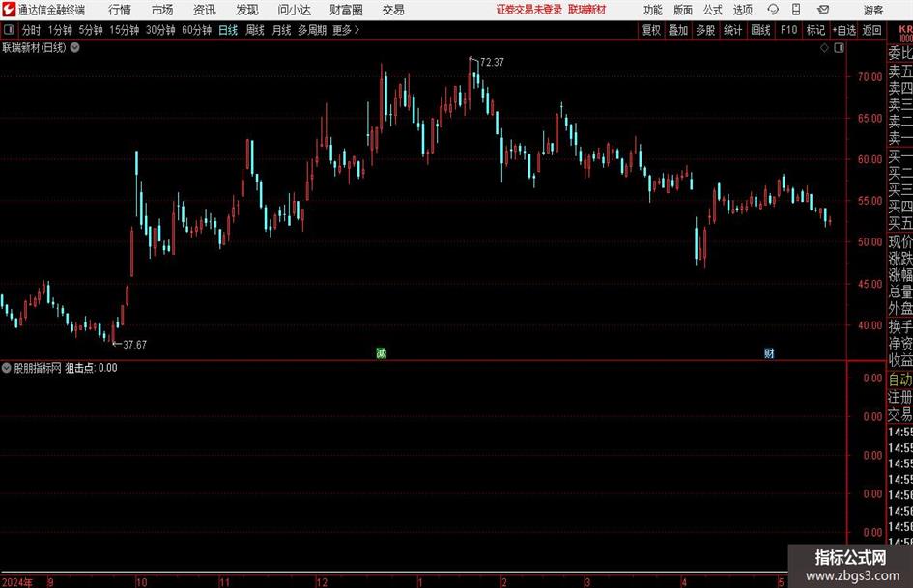Click the 多股 toolbar button
This screenshot has width=913, height=588.
705,30
